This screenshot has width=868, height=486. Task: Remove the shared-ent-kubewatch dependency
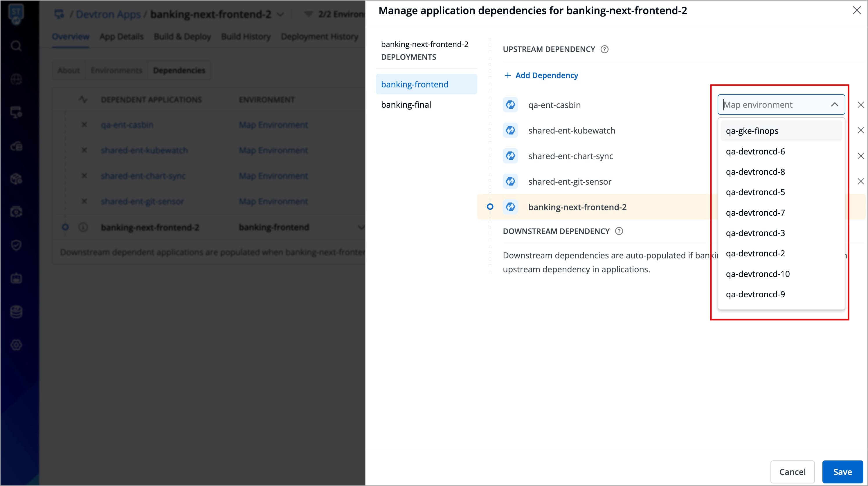pyautogui.click(x=860, y=130)
